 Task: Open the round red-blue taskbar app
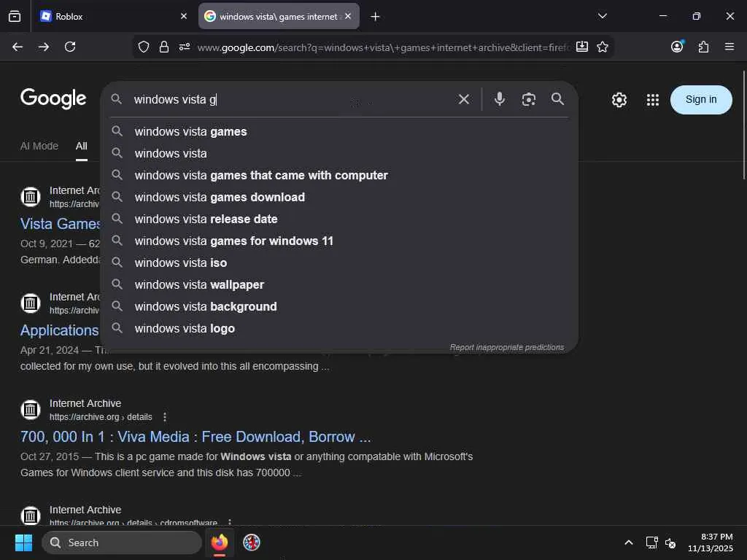(252, 542)
